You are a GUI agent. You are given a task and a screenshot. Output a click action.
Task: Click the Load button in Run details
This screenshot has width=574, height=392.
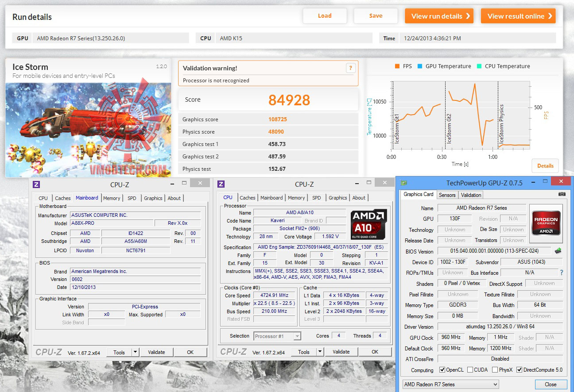click(325, 16)
